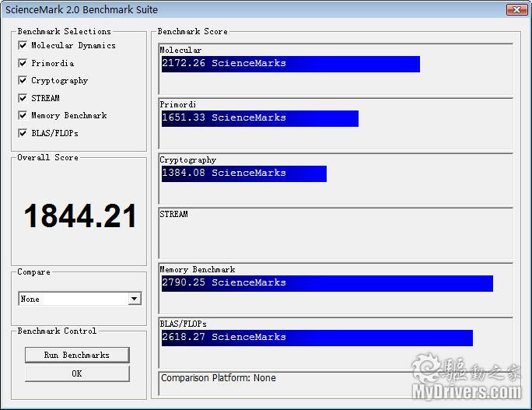Select the Primordi score bar
Screen dimensions: 532x410
pyautogui.click(x=260, y=118)
